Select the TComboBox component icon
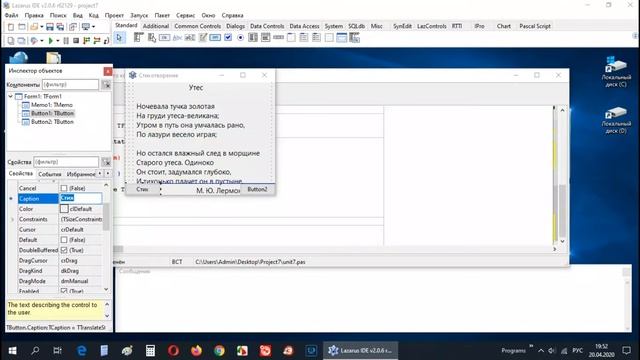Image resolution: width=640 pixels, height=360 pixels. [x=266, y=38]
